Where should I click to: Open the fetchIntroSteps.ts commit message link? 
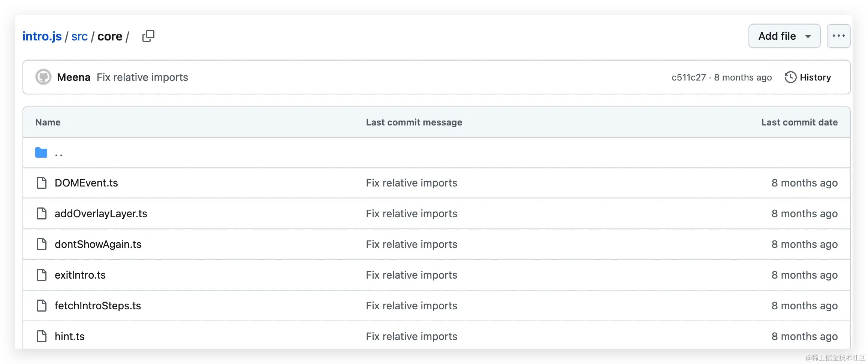(x=412, y=306)
